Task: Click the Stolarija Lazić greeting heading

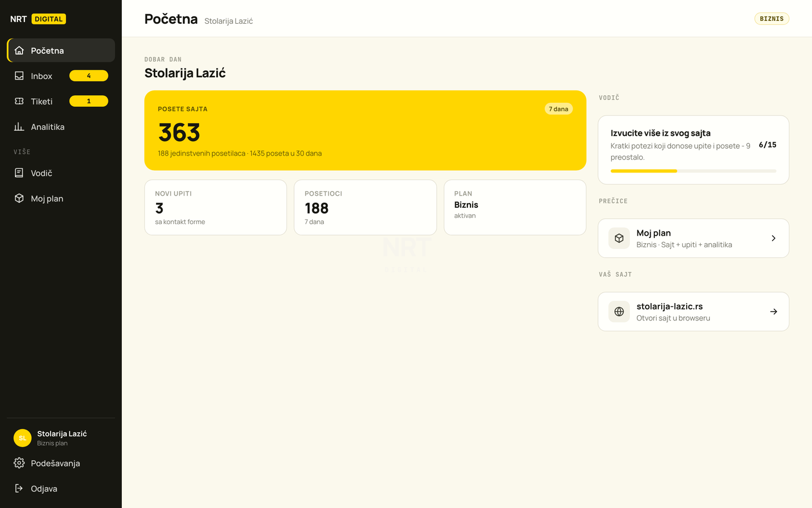Action: 185,73
